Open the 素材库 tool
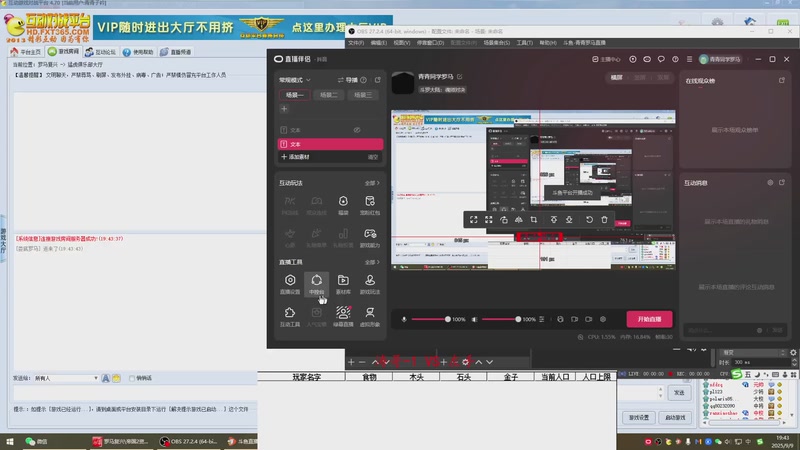This screenshot has height=450, width=800. coord(343,284)
